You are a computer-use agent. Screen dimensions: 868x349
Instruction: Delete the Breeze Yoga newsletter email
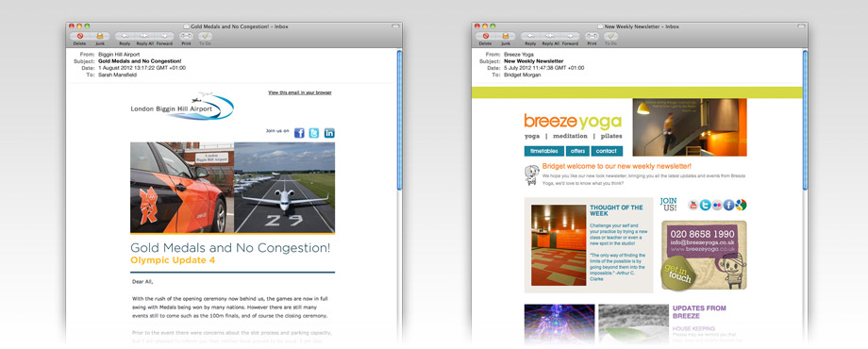486,36
